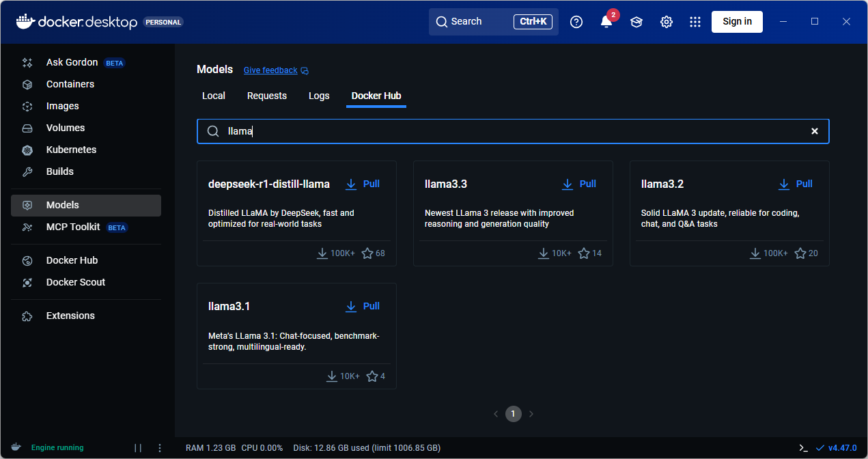Click the Give feedback link
This screenshot has width=868, height=459.
[x=270, y=70]
